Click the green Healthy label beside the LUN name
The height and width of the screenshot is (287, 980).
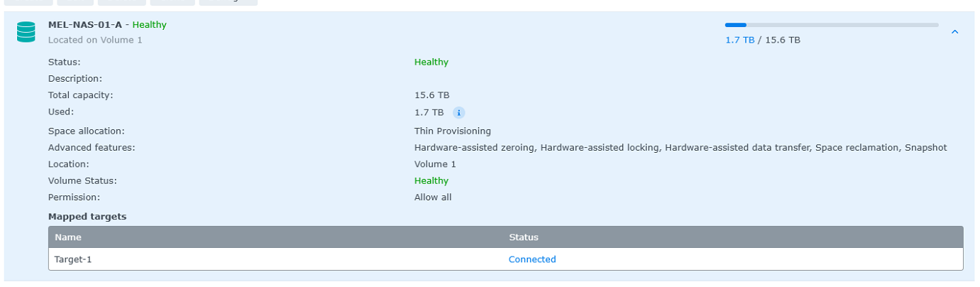[x=149, y=25]
